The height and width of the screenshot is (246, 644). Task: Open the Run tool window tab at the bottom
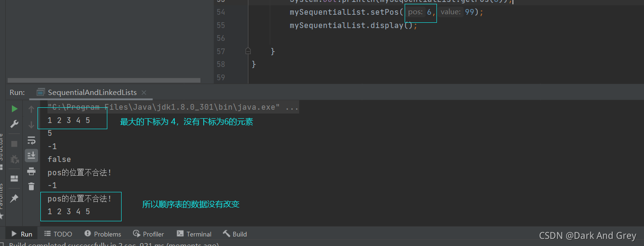(x=21, y=234)
